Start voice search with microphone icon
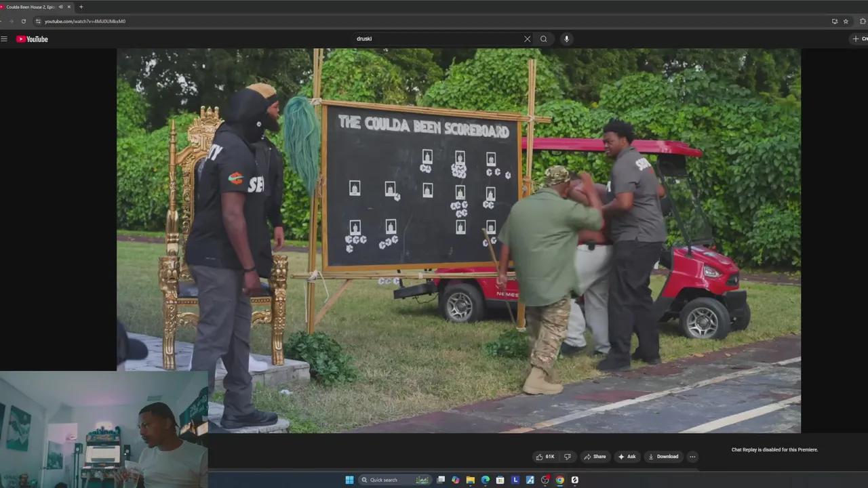Screen dimensions: 868x488 click(x=566, y=39)
